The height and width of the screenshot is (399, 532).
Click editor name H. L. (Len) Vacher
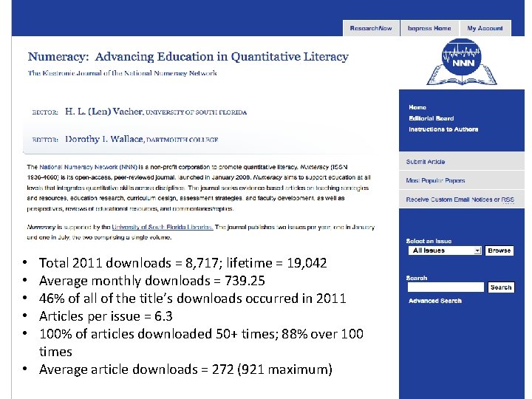(x=104, y=112)
